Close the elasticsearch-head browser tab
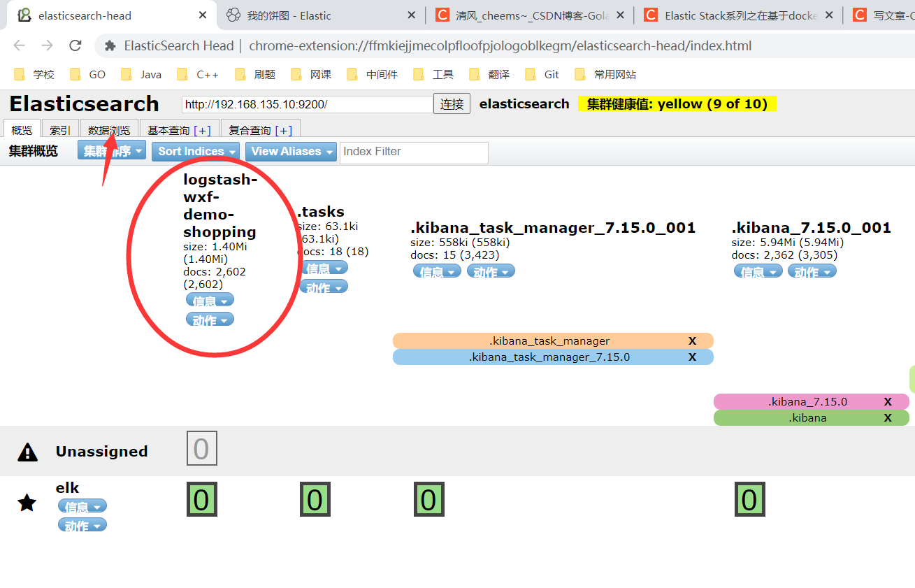 [203, 15]
